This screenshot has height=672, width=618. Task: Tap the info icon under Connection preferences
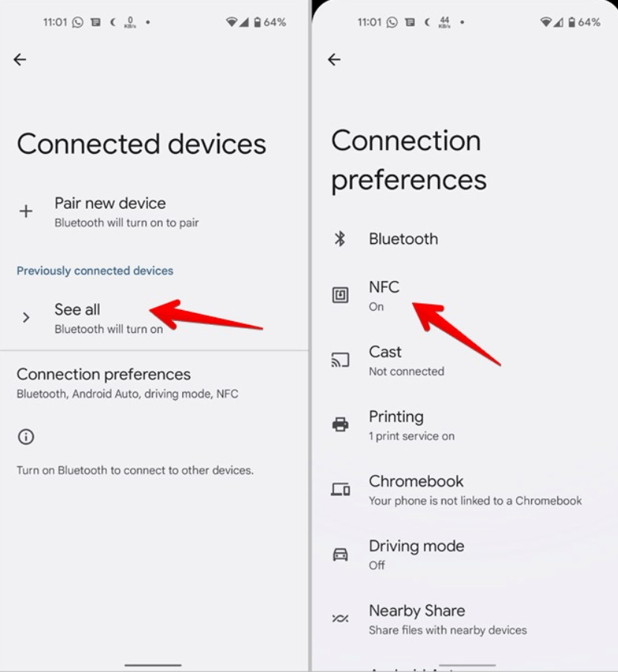point(26,437)
